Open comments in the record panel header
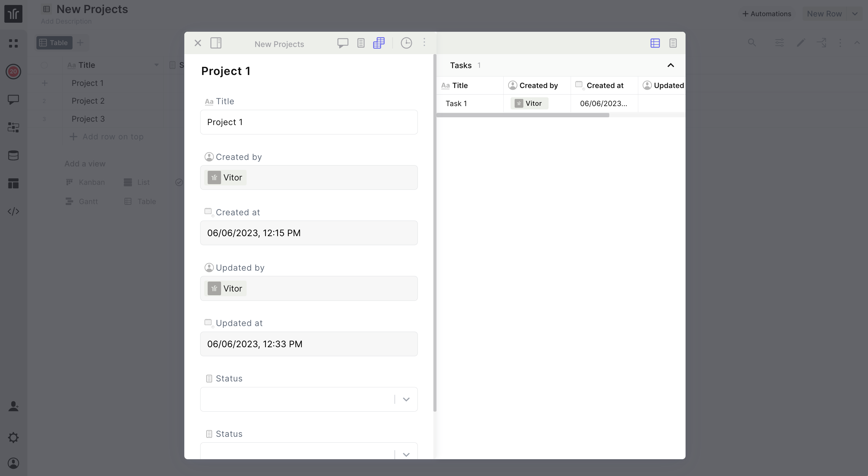 (343, 43)
